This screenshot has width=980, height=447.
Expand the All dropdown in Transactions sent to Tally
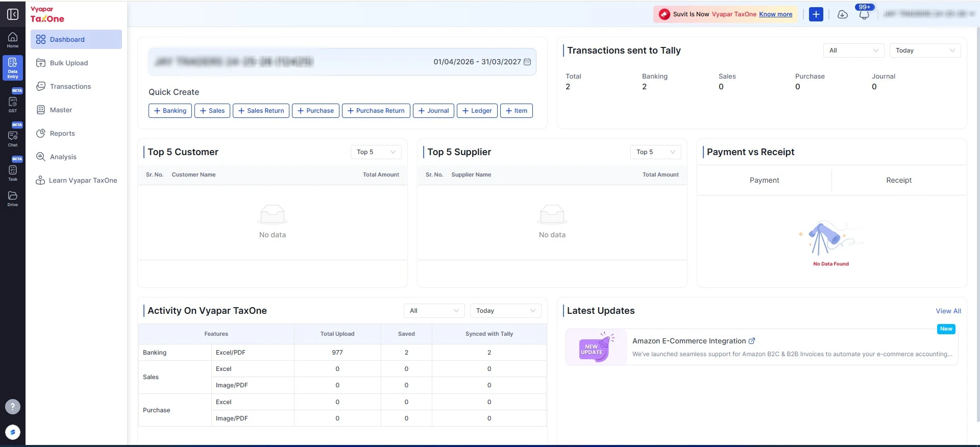point(853,51)
